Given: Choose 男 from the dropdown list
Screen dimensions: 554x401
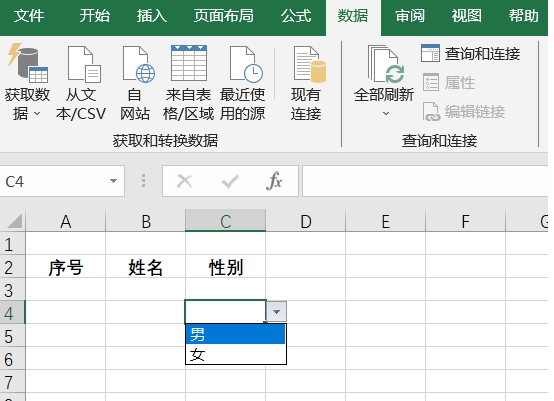Looking at the screenshot, I should [x=235, y=334].
